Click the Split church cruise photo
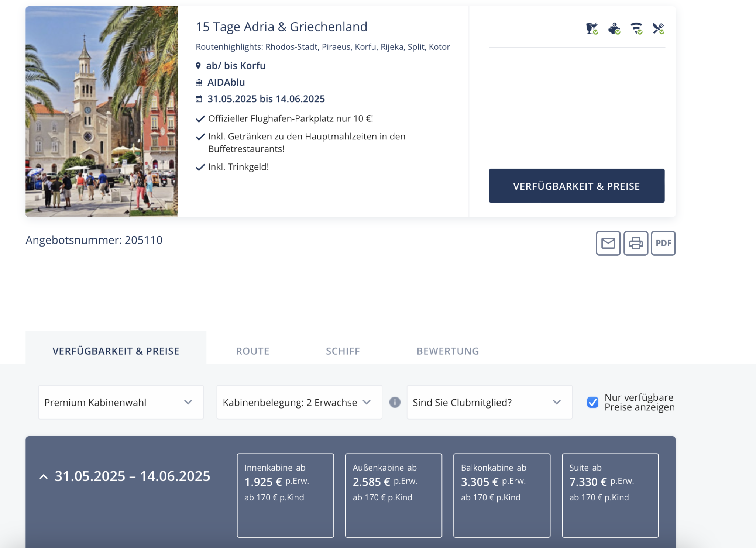The width and height of the screenshot is (756, 548). pos(102,111)
